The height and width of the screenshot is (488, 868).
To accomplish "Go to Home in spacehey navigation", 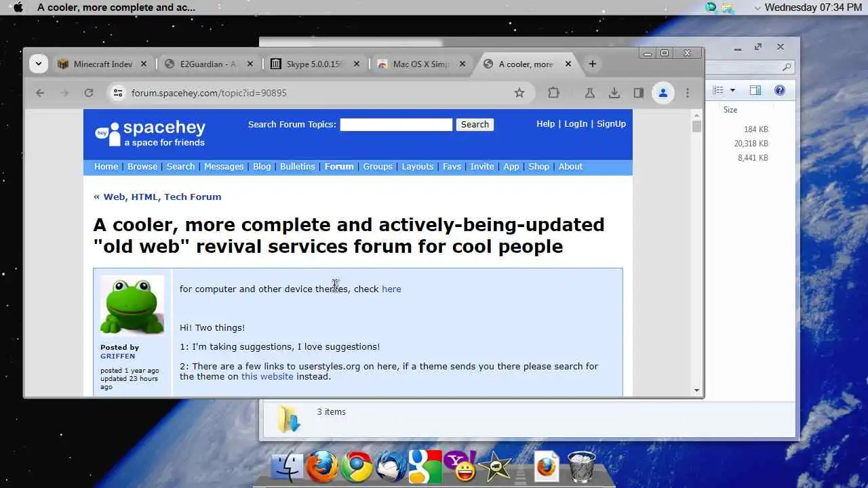I will [106, 166].
